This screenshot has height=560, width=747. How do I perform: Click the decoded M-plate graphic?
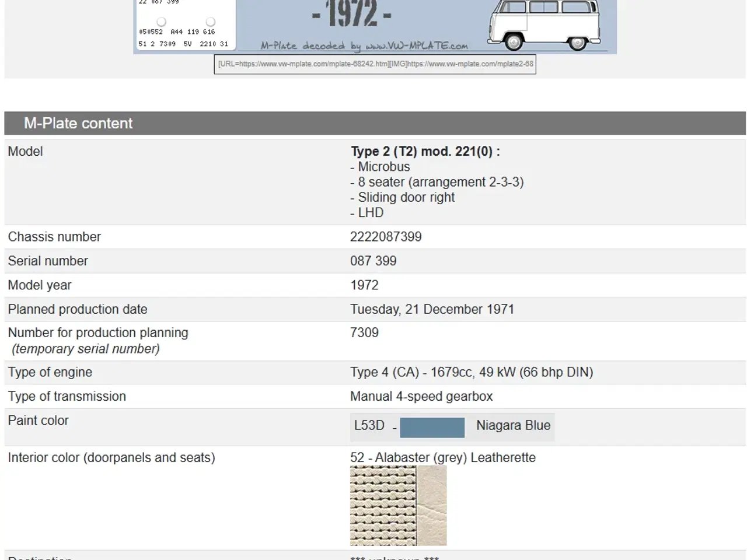(x=185, y=23)
